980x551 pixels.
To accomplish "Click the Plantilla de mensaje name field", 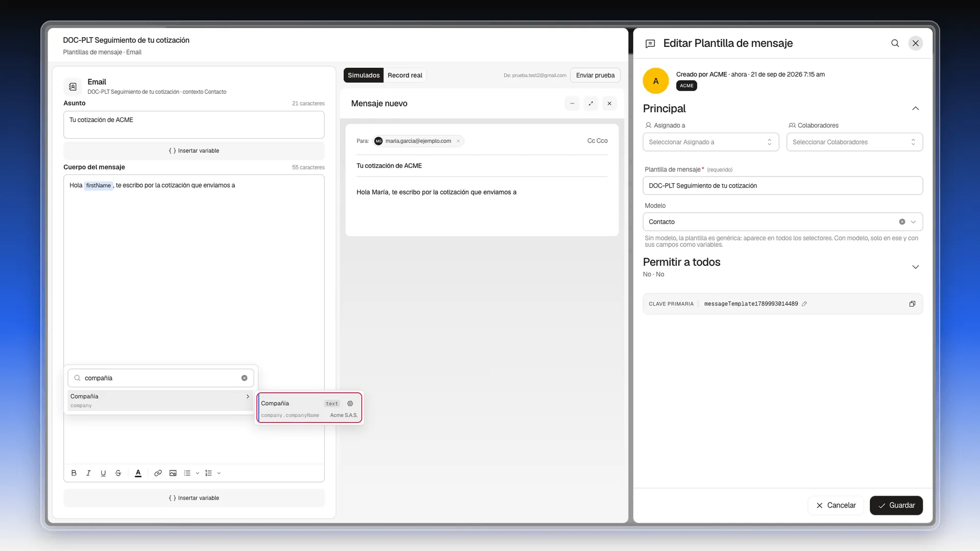I will 782,186.
